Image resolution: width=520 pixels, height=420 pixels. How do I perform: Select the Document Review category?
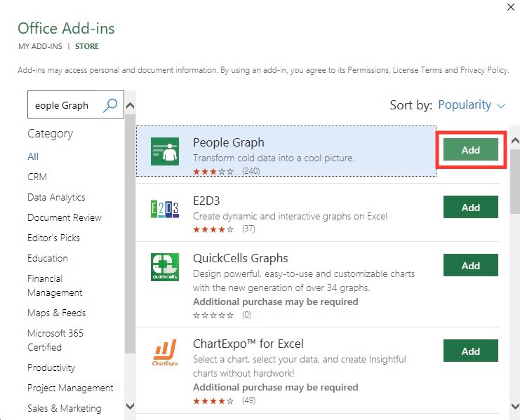(x=65, y=217)
